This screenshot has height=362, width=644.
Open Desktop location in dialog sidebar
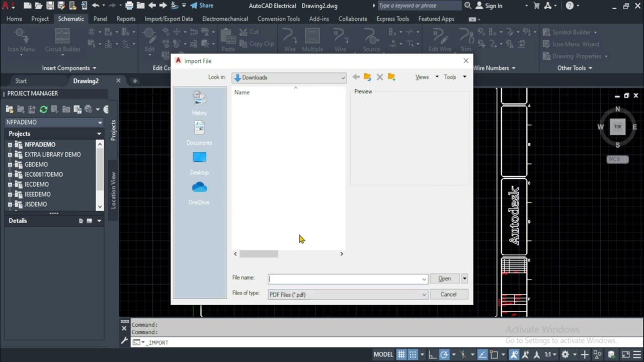pos(199,163)
